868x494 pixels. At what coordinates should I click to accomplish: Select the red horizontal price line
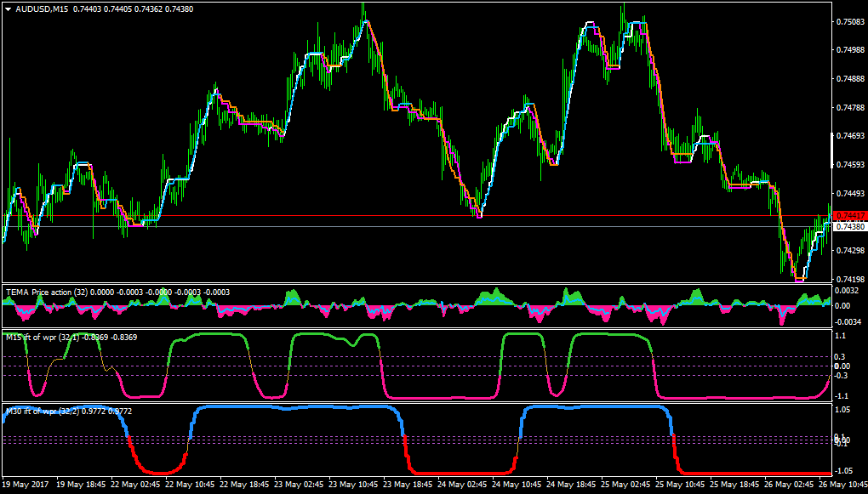416,215
